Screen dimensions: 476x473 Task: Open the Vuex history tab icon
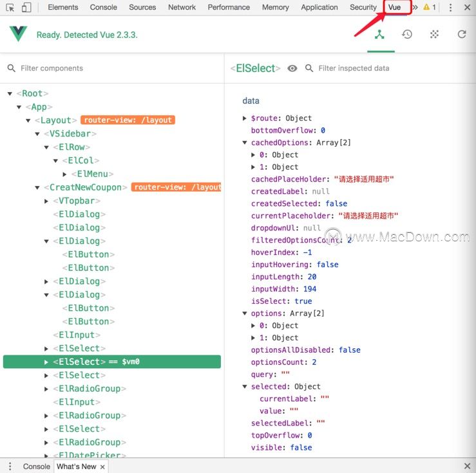point(407,35)
